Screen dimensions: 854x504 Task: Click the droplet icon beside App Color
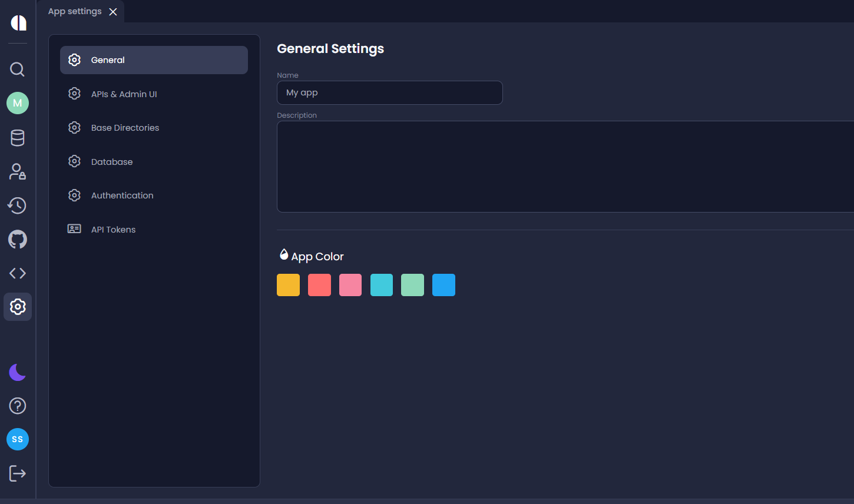pyautogui.click(x=284, y=254)
